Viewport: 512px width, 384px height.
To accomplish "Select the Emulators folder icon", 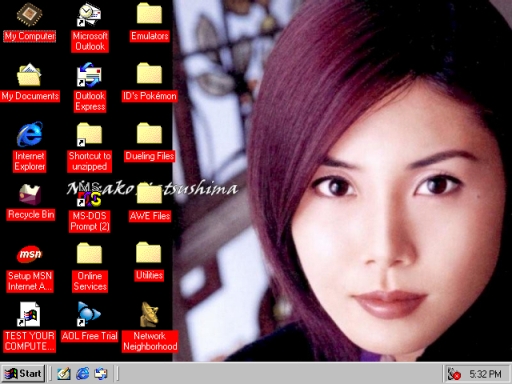I will point(149,13).
